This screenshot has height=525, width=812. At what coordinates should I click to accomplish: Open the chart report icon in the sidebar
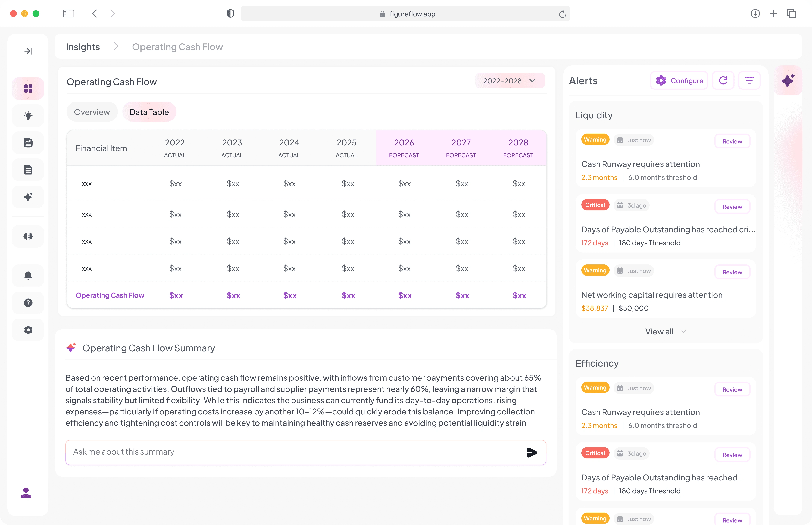28,142
